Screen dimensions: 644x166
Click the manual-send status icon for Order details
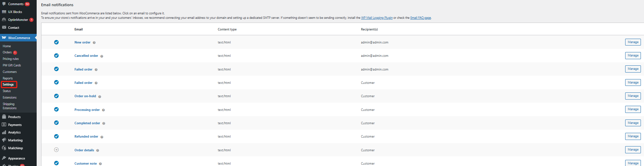coord(57,150)
